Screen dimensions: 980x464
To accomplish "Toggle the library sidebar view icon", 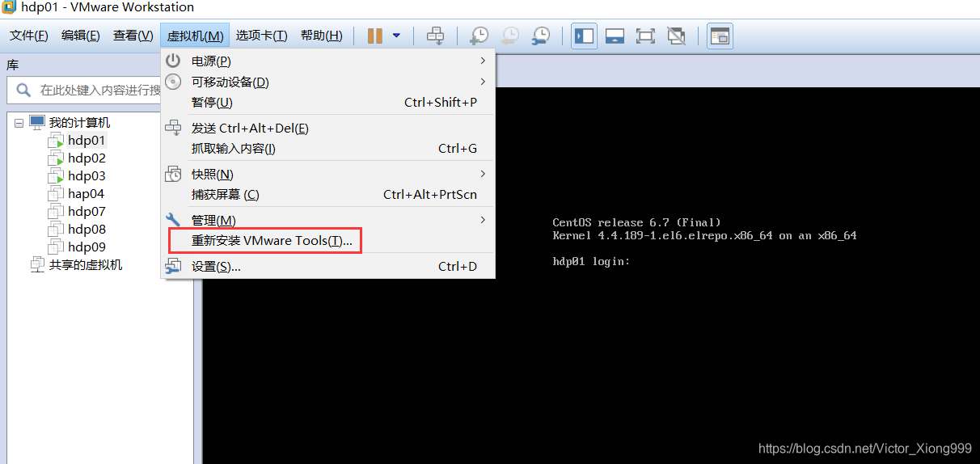I will click(585, 36).
